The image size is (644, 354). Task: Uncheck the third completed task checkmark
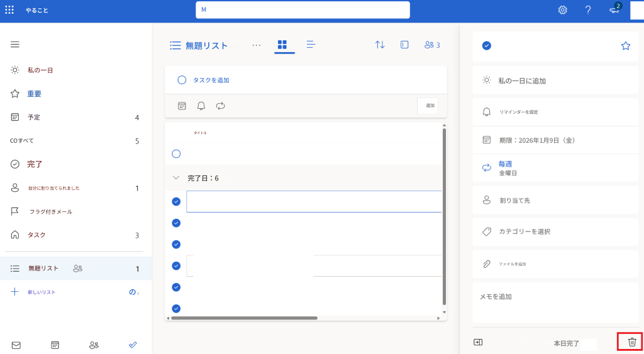coord(176,245)
